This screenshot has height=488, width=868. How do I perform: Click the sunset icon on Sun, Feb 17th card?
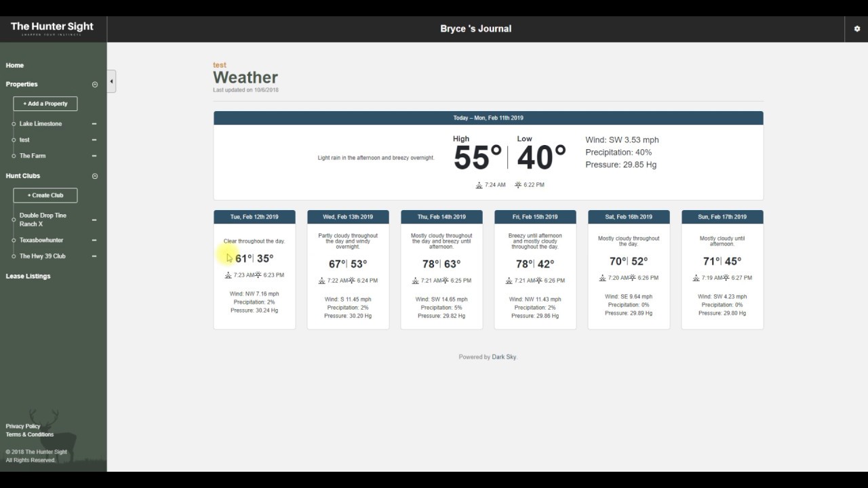(726, 278)
